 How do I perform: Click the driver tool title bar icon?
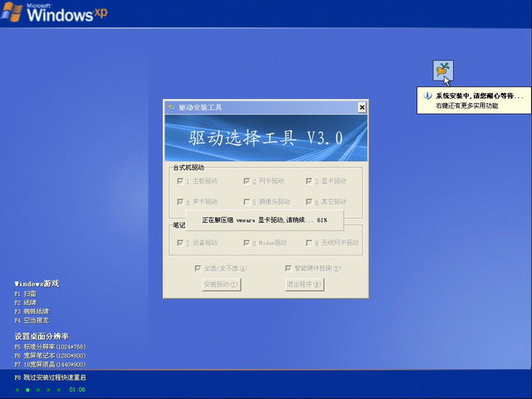(x=171, y=107)
